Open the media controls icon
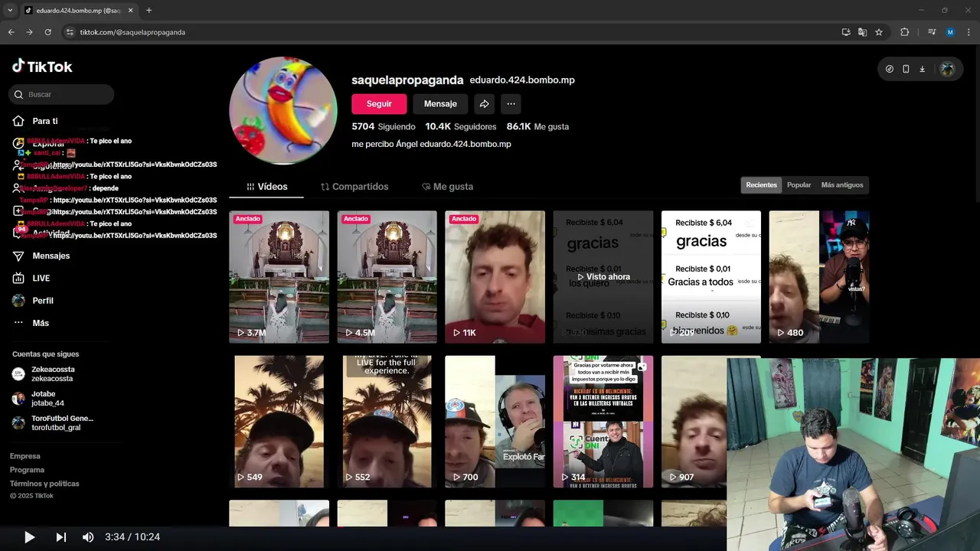 tap(932, 32)
